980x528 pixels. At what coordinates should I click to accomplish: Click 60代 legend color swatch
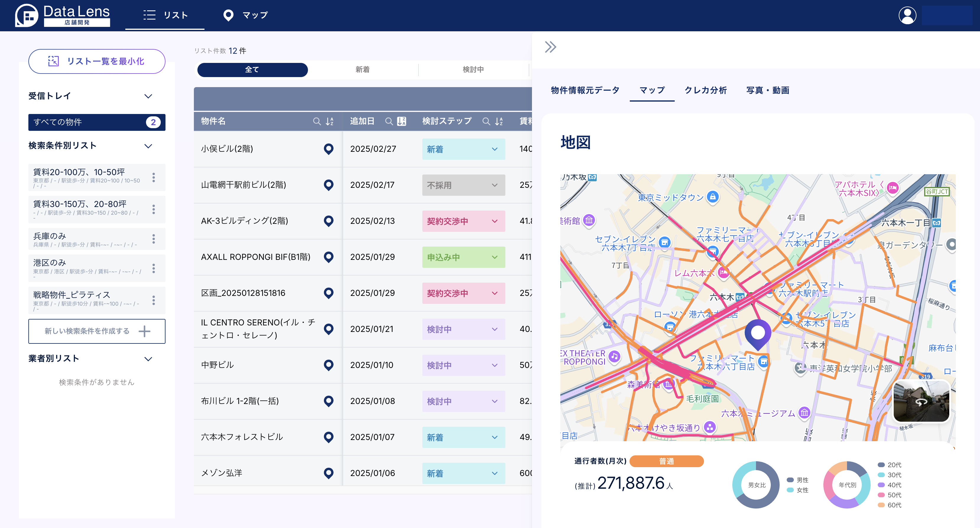click(881, 505)
